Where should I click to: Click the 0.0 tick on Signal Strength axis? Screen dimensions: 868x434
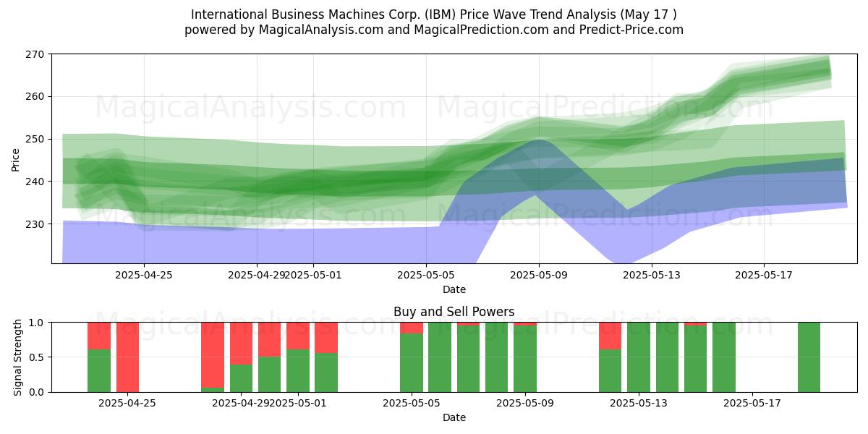38,392
